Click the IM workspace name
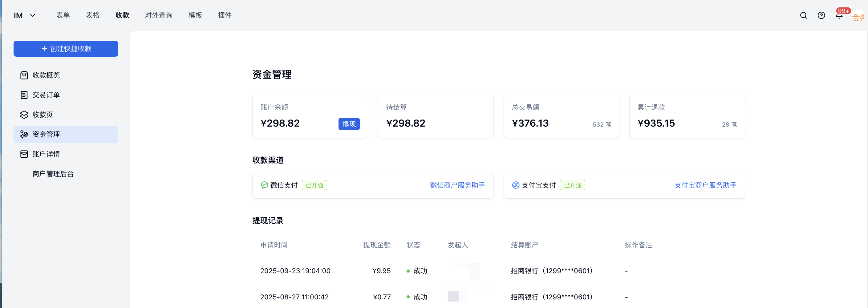 tap(18, 15)
